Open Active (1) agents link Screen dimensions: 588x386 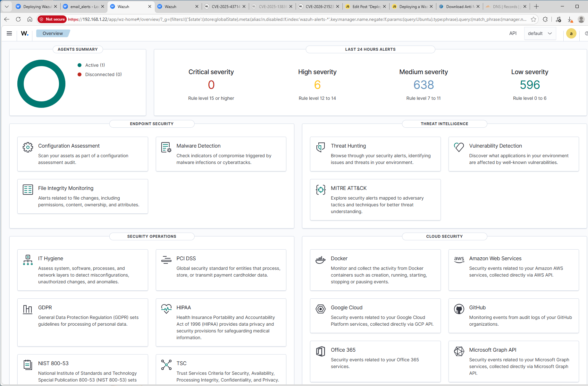pos(95,65)
